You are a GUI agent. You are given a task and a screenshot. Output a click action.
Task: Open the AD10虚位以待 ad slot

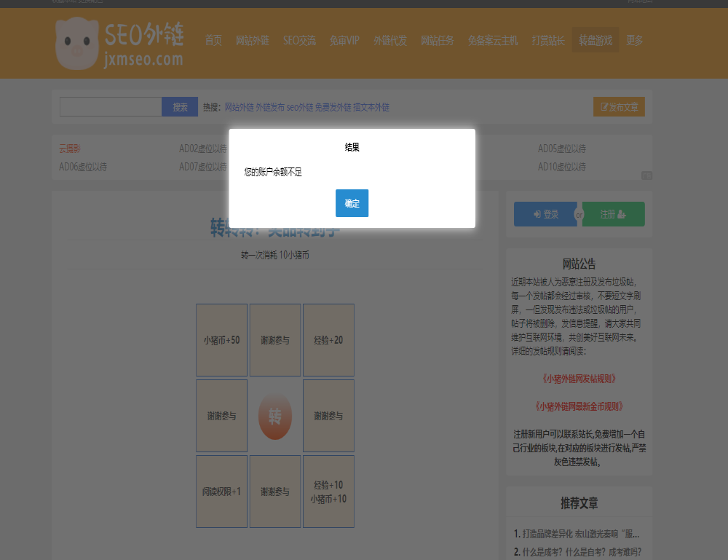tap(562, 167)
